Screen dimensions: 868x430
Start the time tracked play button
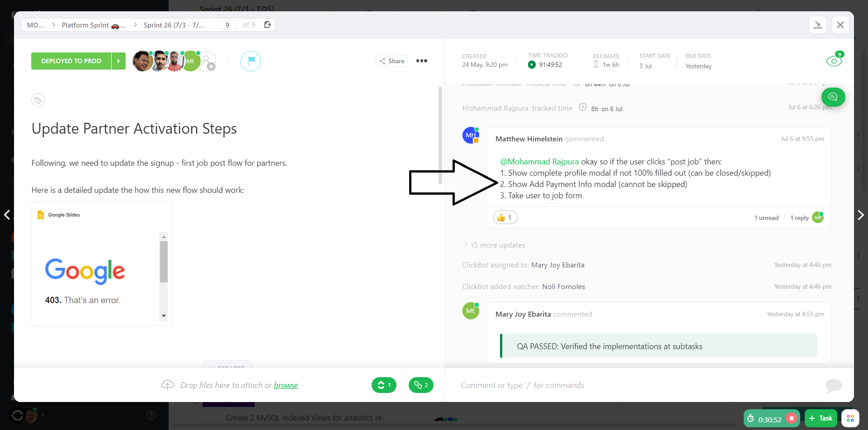coord(532,65)
